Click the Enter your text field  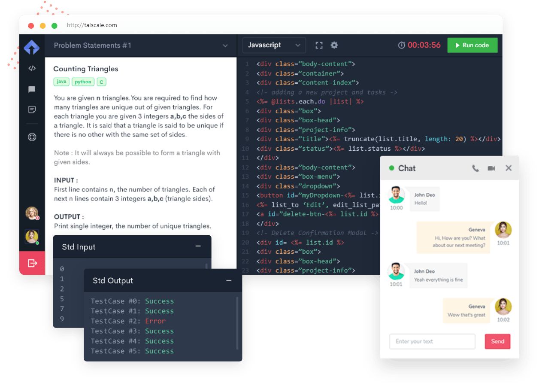[x=432, y=341]
